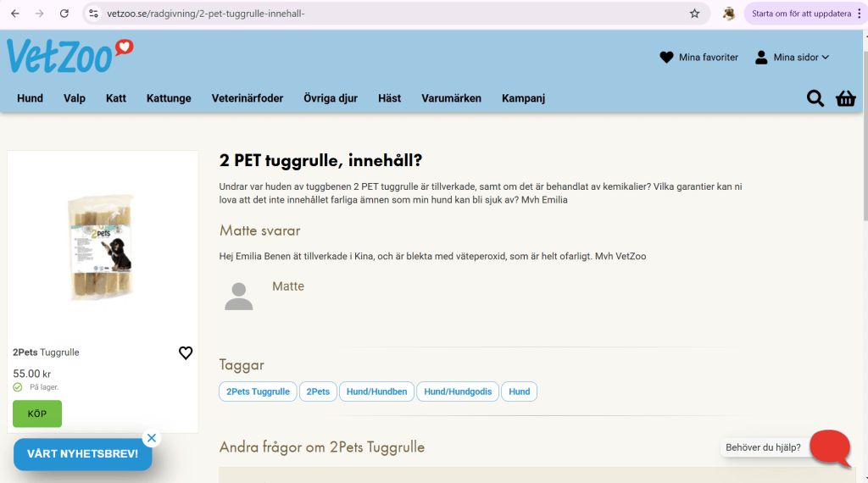Go back with browser arrow
The width and height of the screenshot is (868, 483).
[15, 14]
